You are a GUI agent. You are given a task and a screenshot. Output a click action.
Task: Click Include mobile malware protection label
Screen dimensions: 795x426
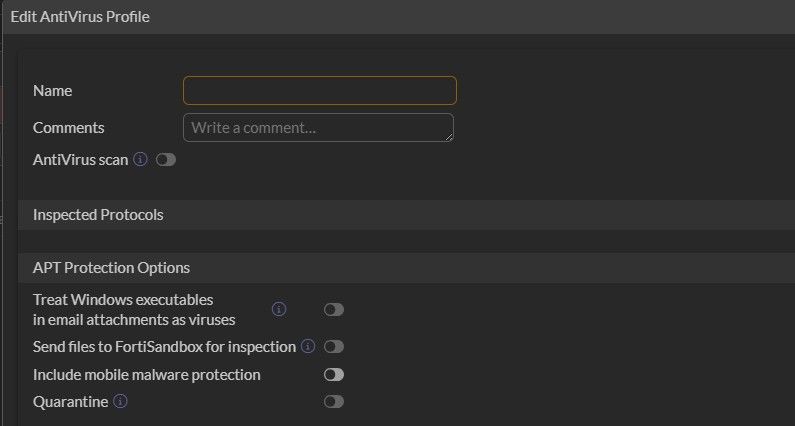point(146,374)
